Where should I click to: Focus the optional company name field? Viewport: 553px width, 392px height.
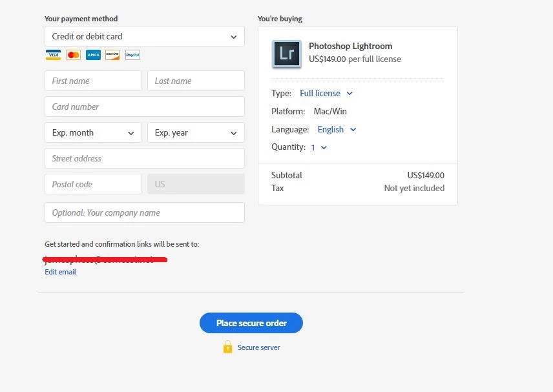point(145,212)
